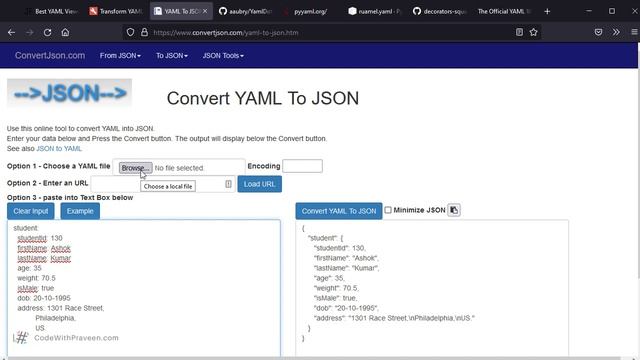Click the "lastName": "Kumar" JSON output line

coord(347,268)
